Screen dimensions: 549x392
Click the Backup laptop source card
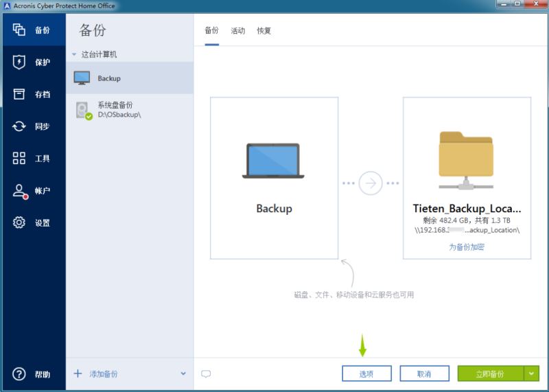pyautogui.click(x=274, y=178)
